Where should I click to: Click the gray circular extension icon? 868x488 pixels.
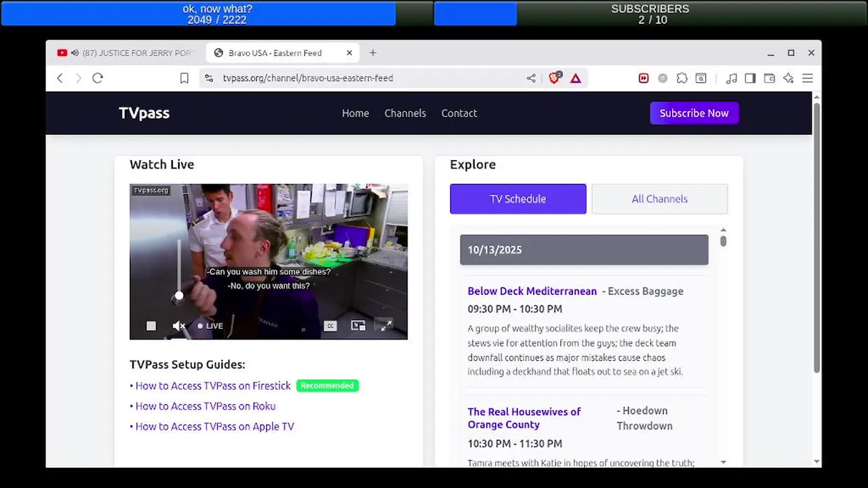663,78
